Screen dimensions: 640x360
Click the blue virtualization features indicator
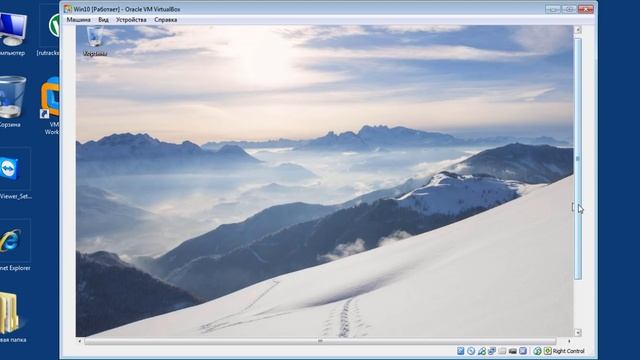[x=523, y=351]
